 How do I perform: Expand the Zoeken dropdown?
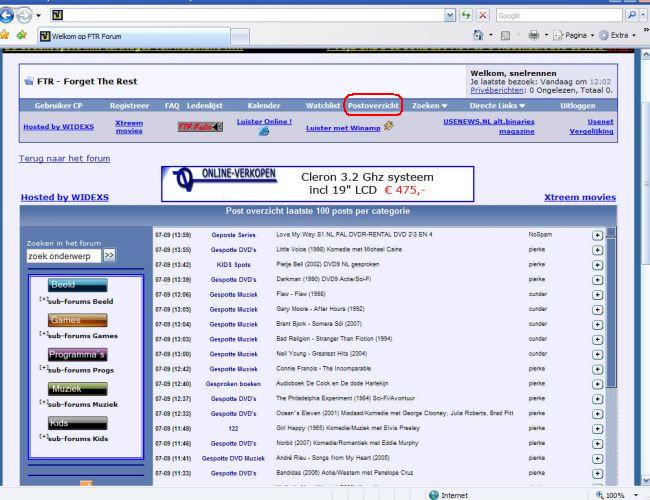pyautogui.click(x=429, y=106)
